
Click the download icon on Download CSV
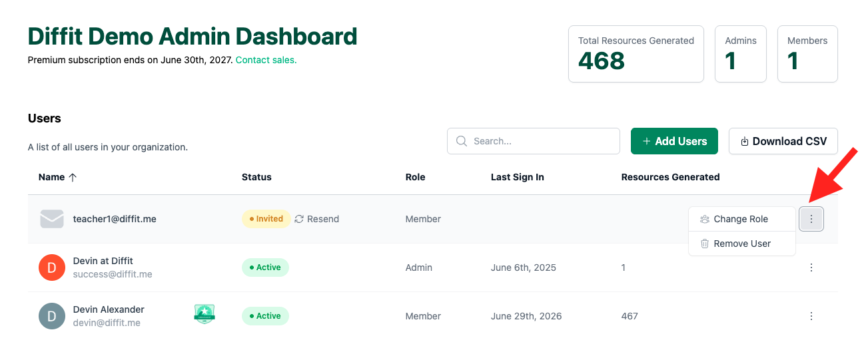coord(745,141)
